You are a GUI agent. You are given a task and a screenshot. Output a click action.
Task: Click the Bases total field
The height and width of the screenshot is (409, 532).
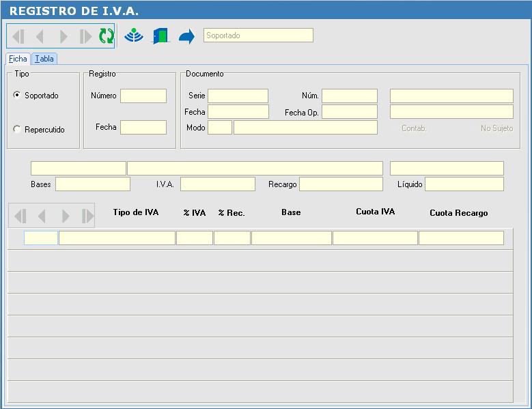click(93, 184)
